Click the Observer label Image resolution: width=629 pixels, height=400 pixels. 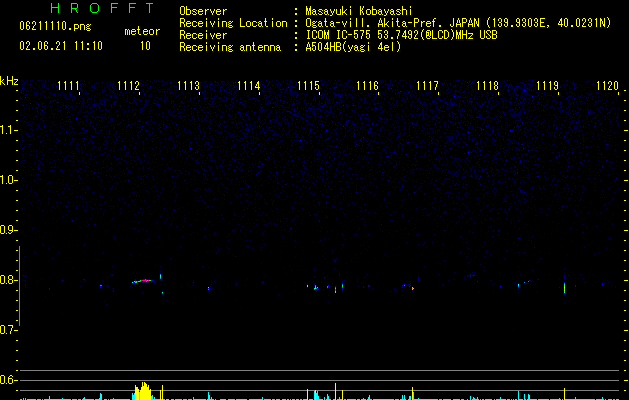(203, 11)
